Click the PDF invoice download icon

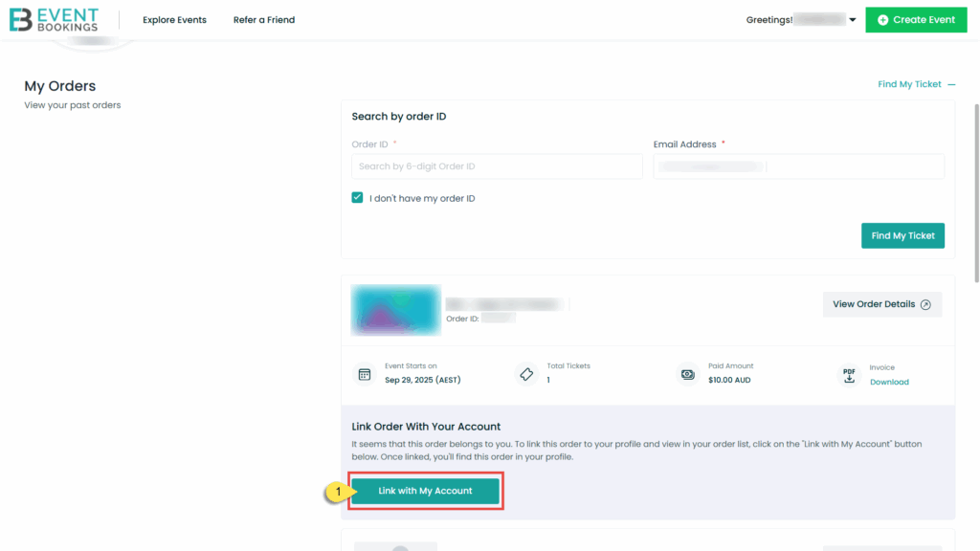(x=849, y=374)
